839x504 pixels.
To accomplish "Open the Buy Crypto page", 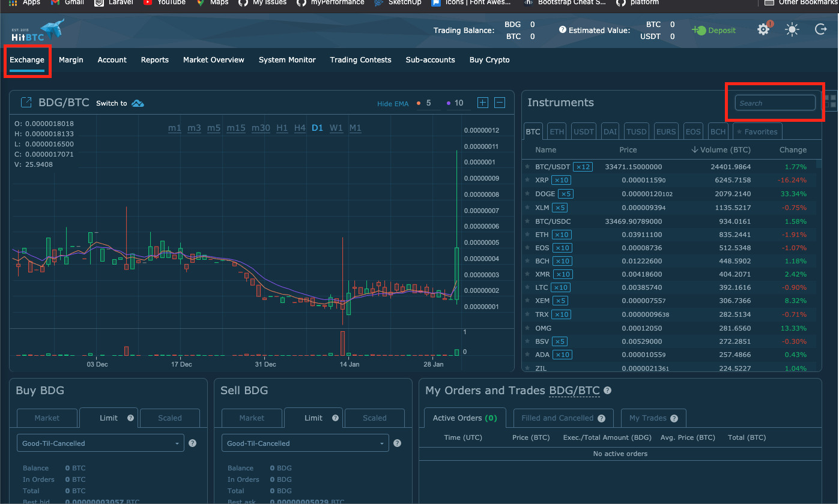I will tap(489, 60).
